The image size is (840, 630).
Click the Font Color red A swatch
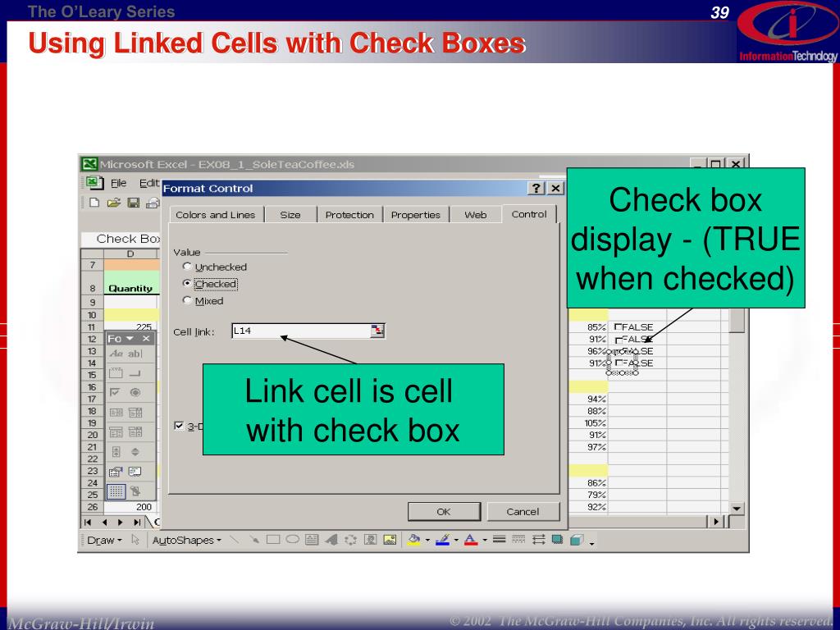[471, 540]
